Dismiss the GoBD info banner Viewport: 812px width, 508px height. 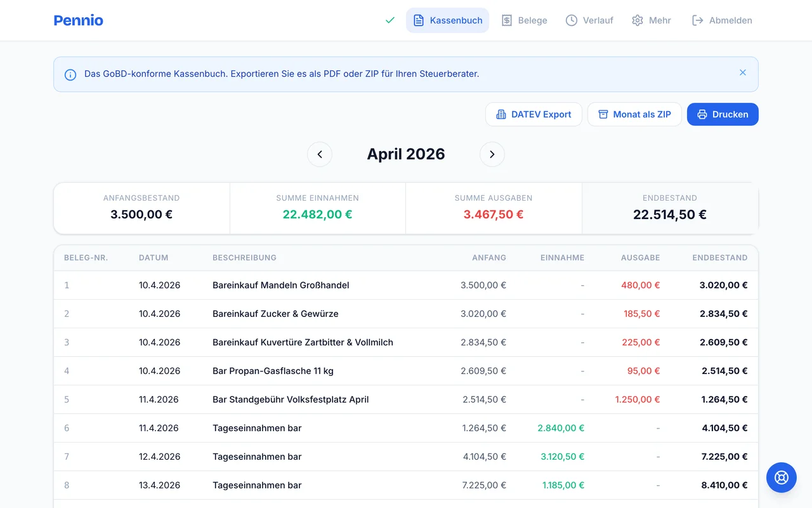pyautogui.click(x=743, y=73)
